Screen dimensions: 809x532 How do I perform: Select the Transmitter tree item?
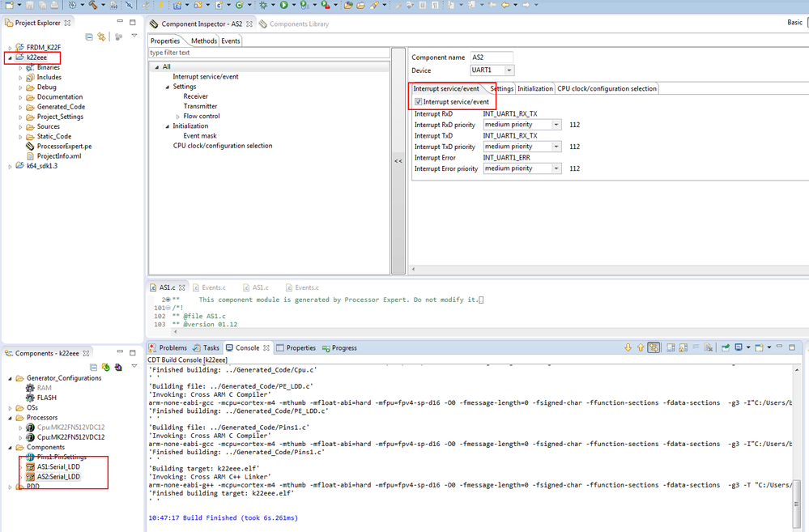tap(200, 106)
